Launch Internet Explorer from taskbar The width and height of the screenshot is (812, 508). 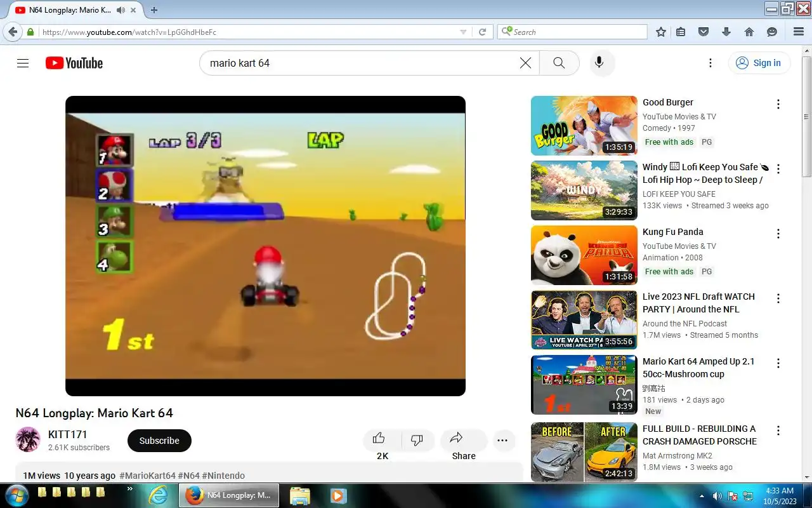click(158, 495)
